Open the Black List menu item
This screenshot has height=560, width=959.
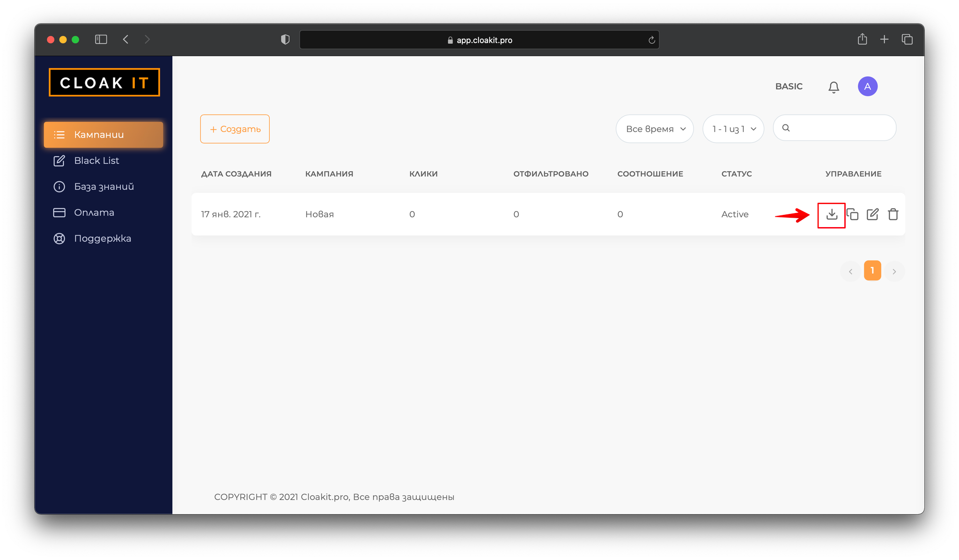tap(96, 161)
